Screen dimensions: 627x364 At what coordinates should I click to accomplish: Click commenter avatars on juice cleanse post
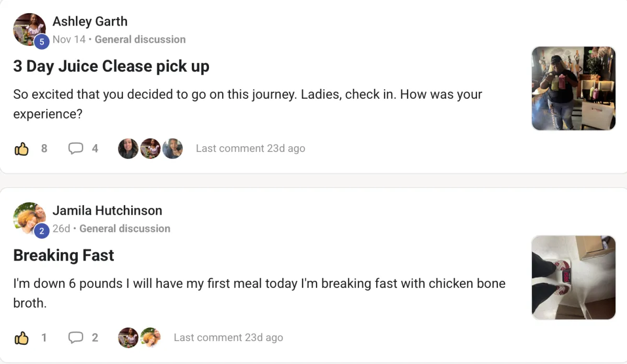(x=150, y=149)
